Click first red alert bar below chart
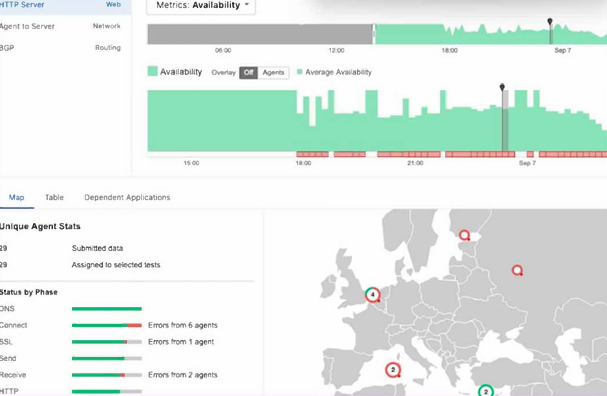The width and height of the screenshot is (607, 396). pos(312,154)
